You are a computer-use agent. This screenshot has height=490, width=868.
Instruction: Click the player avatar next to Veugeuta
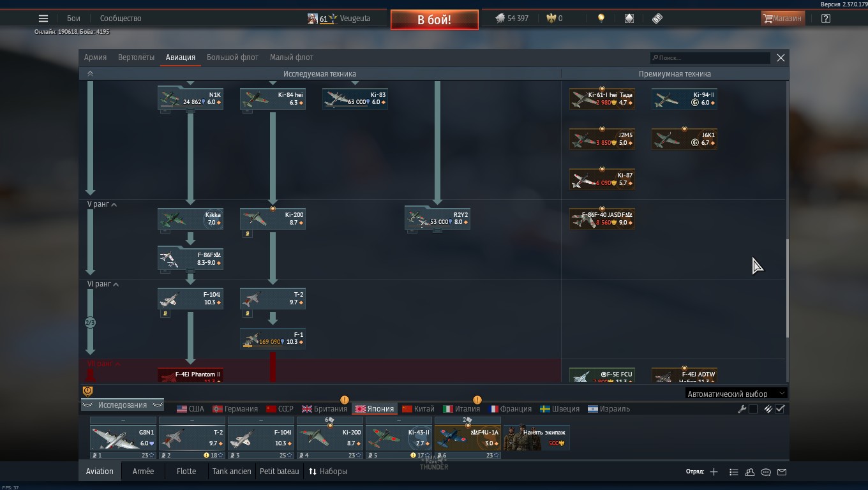(313, 19)
